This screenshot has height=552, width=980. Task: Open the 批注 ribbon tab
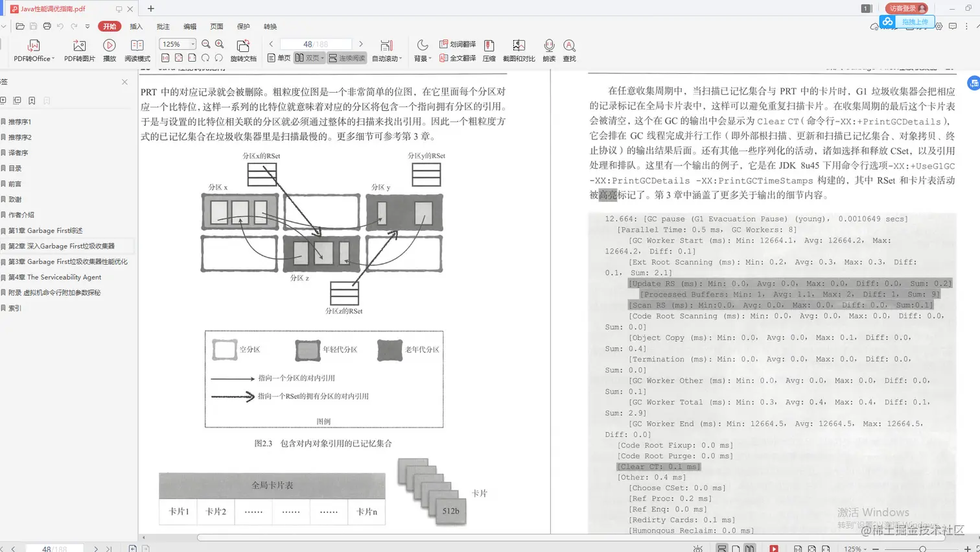tap(163, 27)
